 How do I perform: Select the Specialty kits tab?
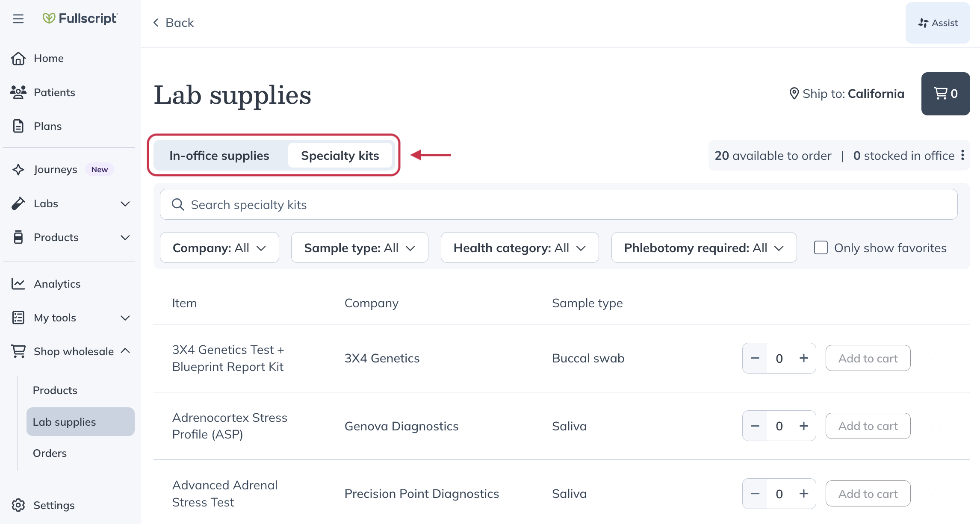tap(340, 156)
